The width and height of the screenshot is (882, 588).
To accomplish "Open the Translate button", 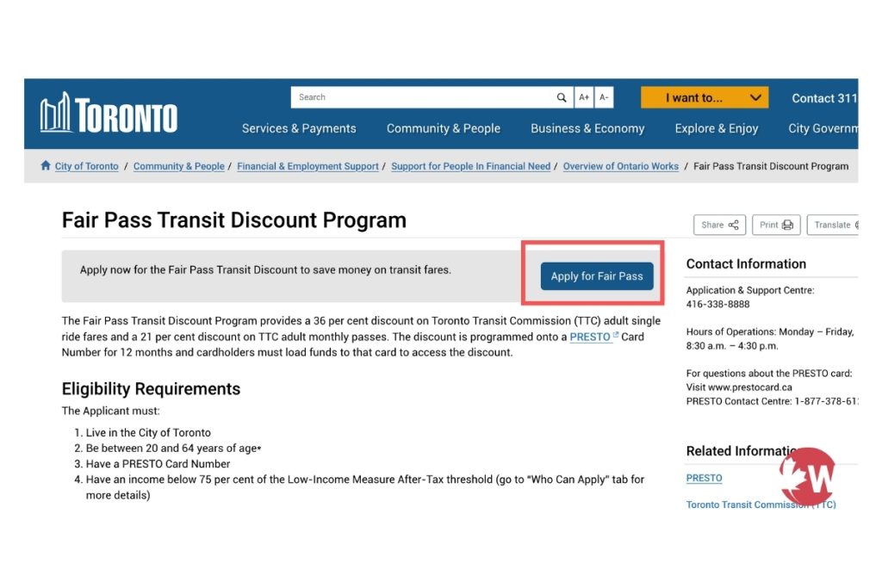I will [x=833, y=225].
